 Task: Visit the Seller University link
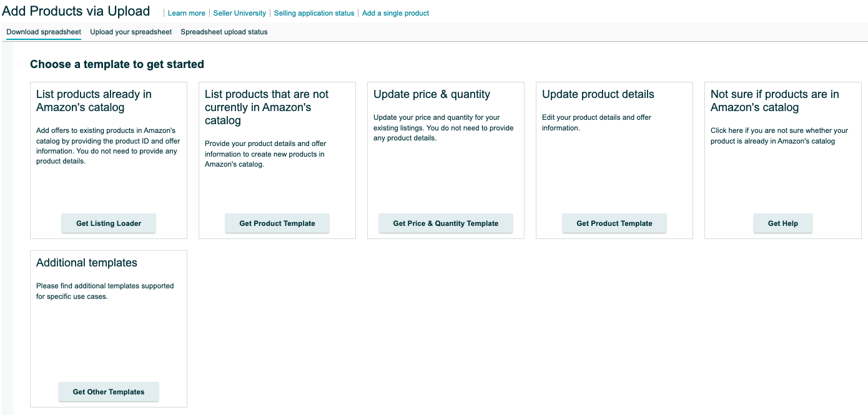[x=240, y=13]
